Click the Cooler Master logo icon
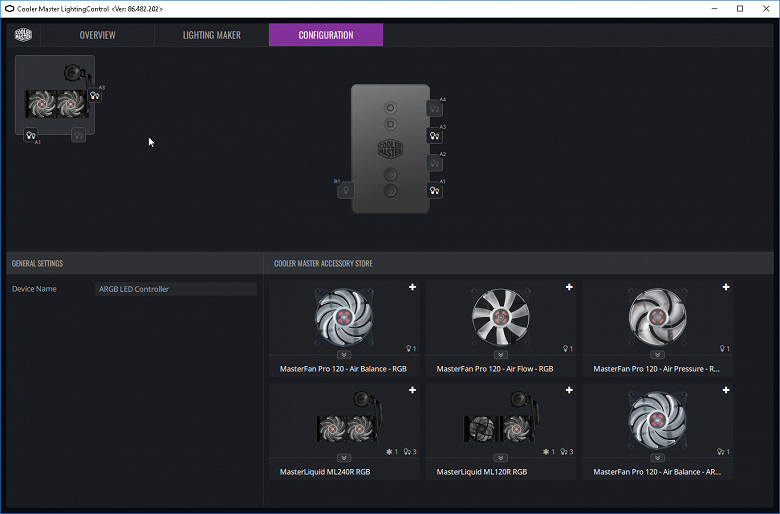 pos(23,35)
